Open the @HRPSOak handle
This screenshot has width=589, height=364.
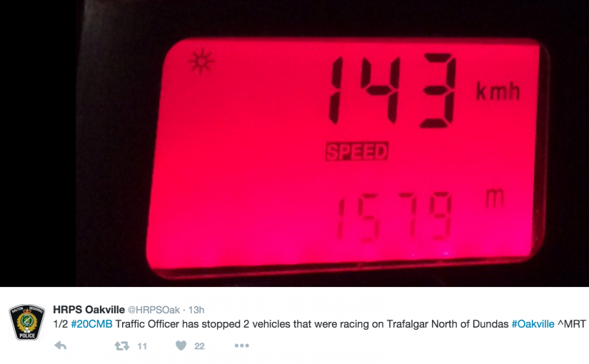[154, 310]
